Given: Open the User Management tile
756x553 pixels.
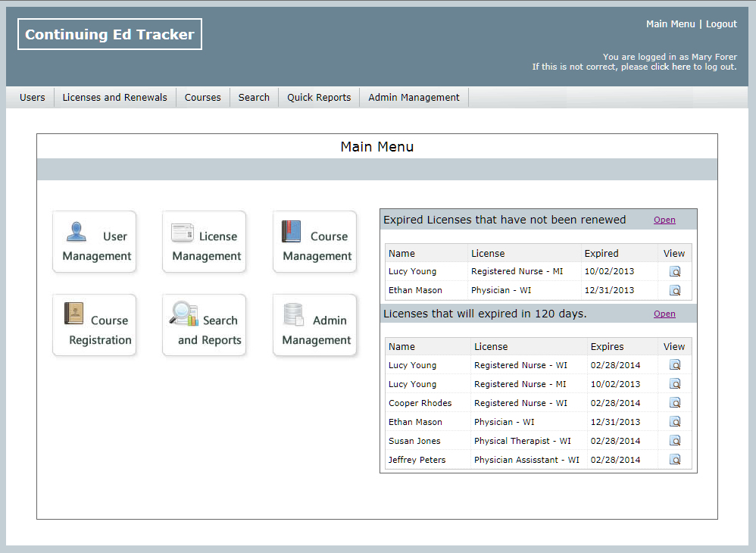Looking at the screenshot, I should pyautogui.click(x=94, y=242).
